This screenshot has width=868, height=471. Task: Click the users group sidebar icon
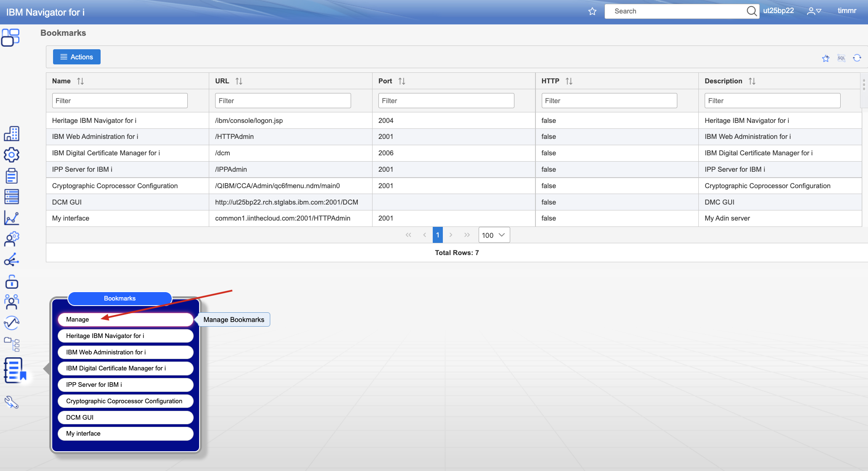(x=11, y=301)
